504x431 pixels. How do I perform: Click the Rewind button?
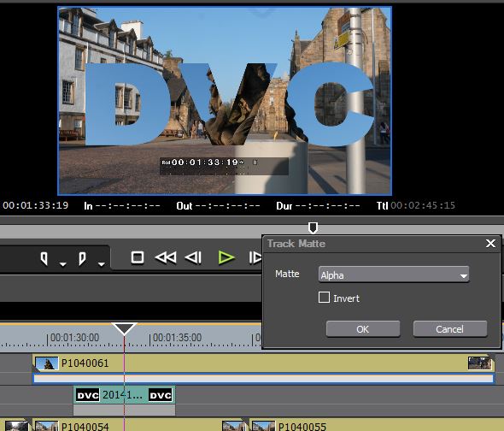(x=166, y=257)
